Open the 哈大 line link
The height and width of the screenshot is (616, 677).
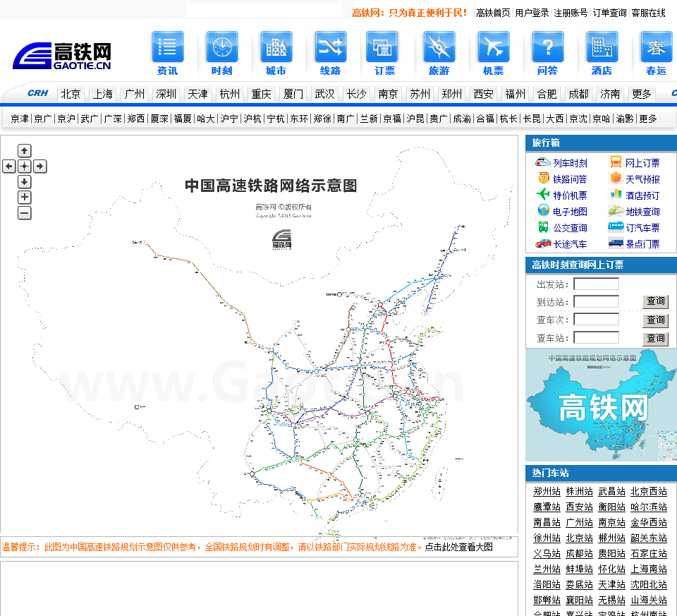pyautogui.click(x=205, y=119)
